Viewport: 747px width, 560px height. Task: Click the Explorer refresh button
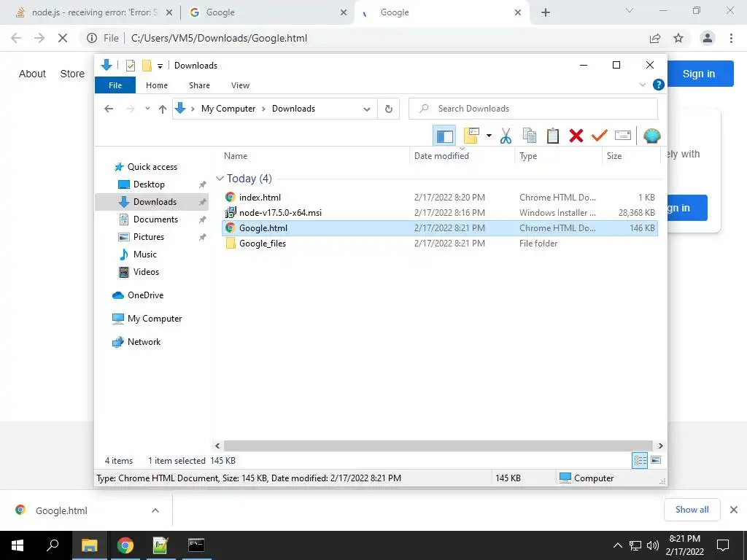pyautogui.click(x=389, y=109)
